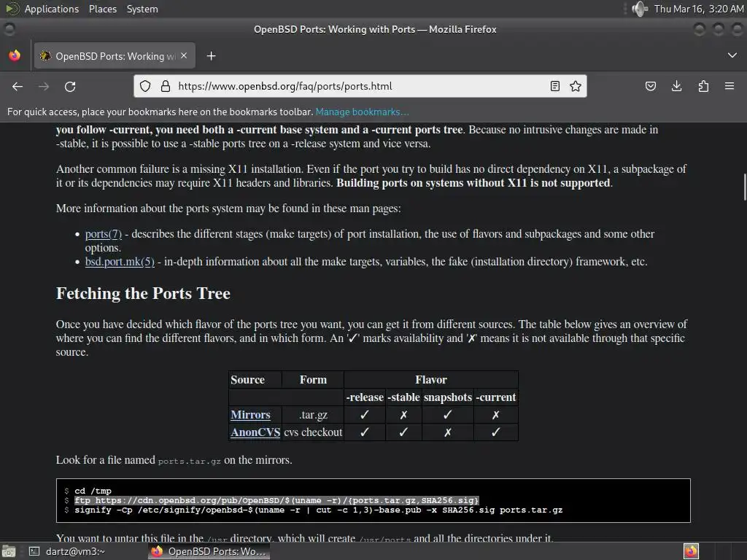747x560 pixels.
Task: Select the OpenBSD Ports browser tab
Action: coord(113,56)
